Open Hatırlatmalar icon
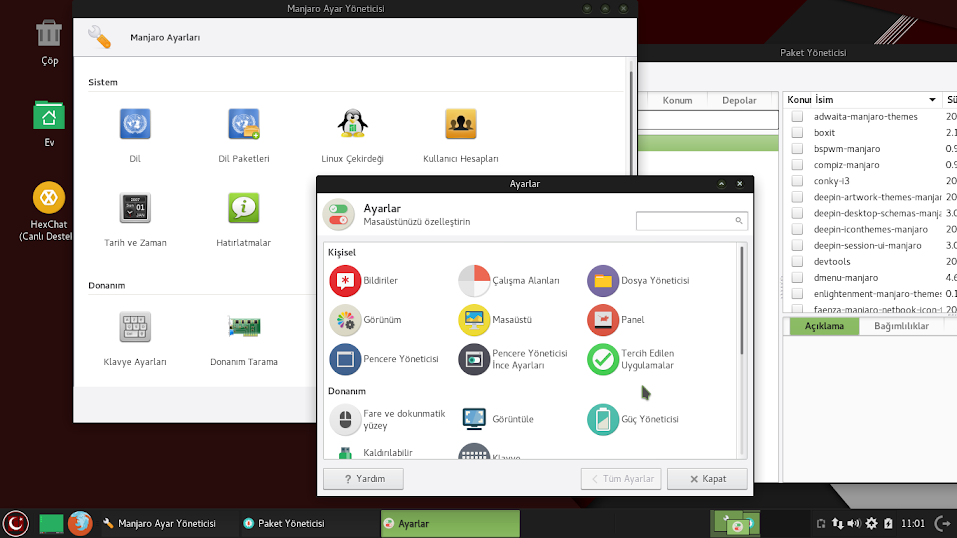957x538 pixels. click(x=244, y=208)
